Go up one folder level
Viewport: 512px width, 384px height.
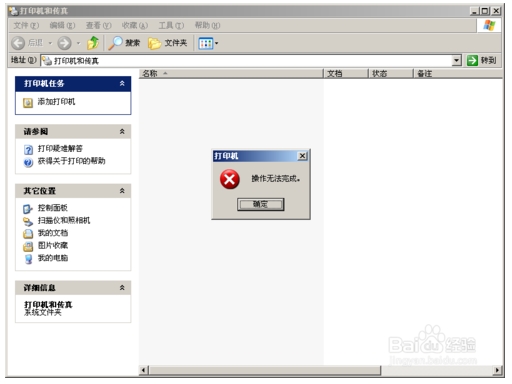click(93, 43)
